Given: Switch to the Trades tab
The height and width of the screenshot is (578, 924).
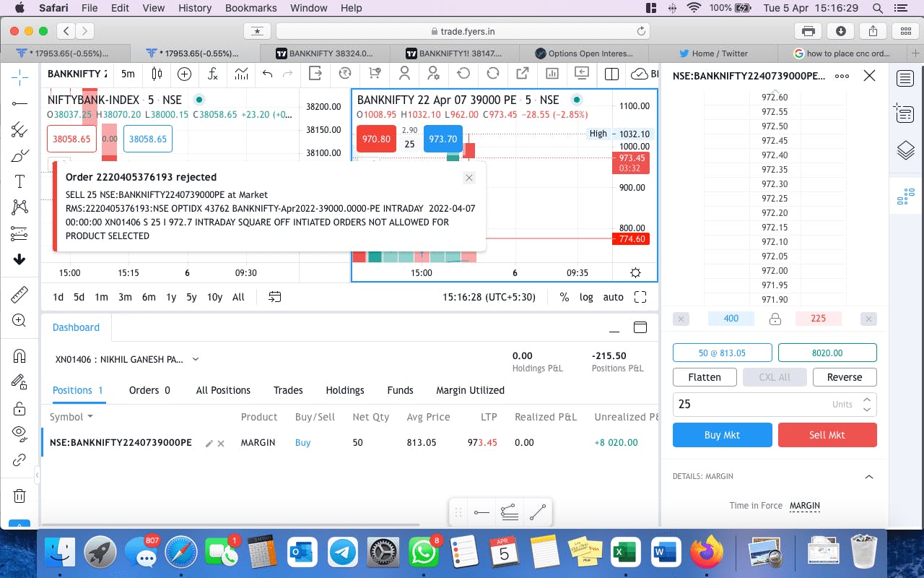Looking at the screenshot, I should 288,390.
